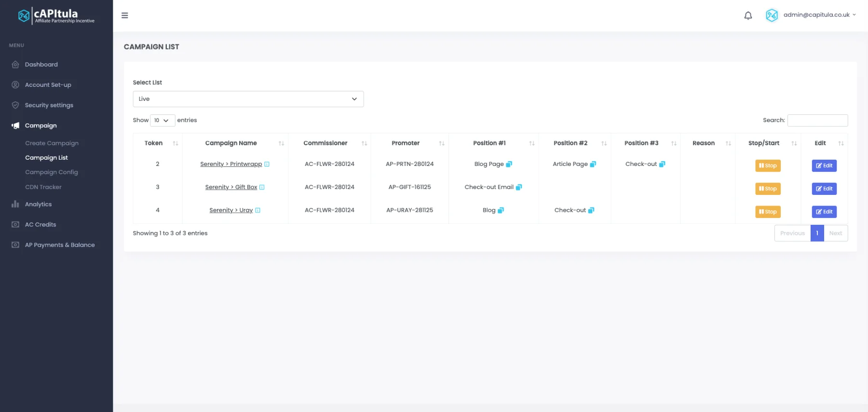Click the copy icon next to Blog in row 4
Viewport: 868px width, 412px height.
501,210
